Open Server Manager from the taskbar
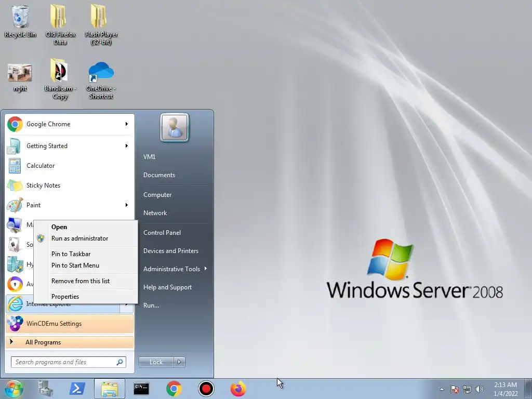This screenshot has height=399, width=532. pyautogui.click(x=46, y=389)
